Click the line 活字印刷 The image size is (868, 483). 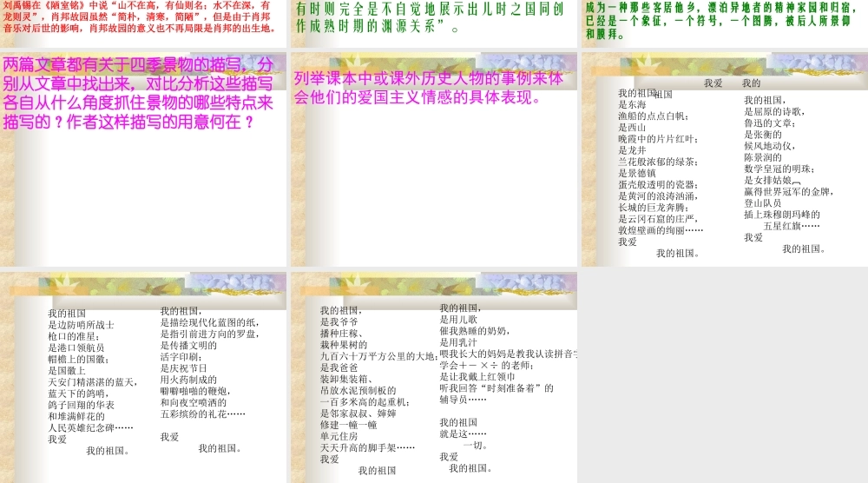click(181, 357)
